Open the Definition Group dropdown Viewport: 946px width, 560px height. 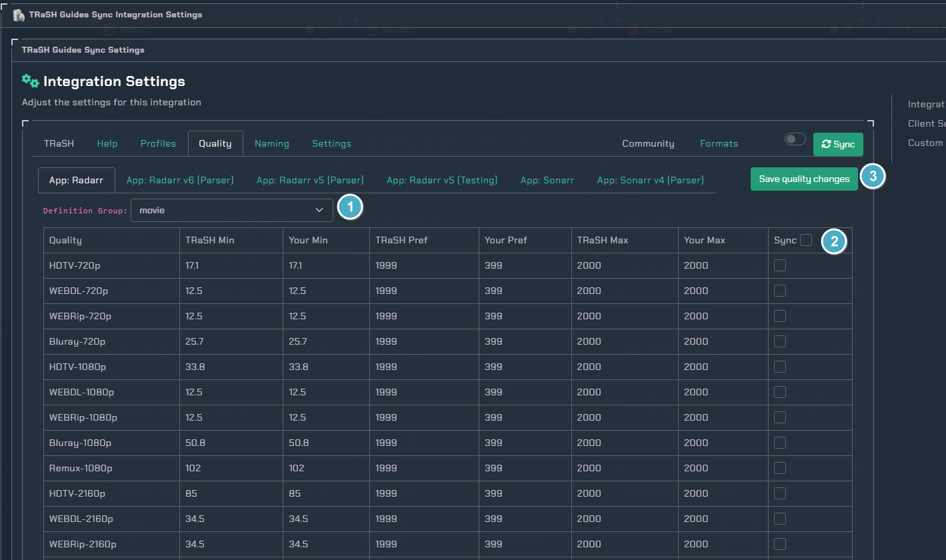pos(231,211)
